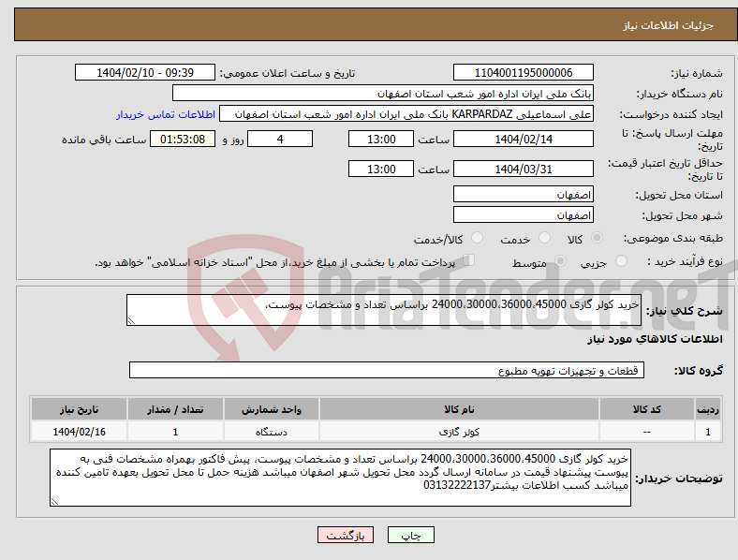Open the اطلاعات تماس خریدار link

tap(166, 114)
